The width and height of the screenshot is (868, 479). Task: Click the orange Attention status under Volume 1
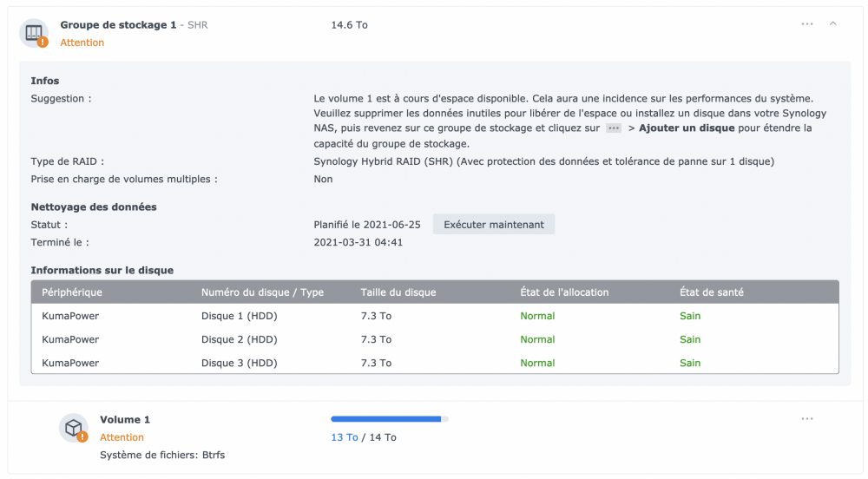click(x=122, y=437)
